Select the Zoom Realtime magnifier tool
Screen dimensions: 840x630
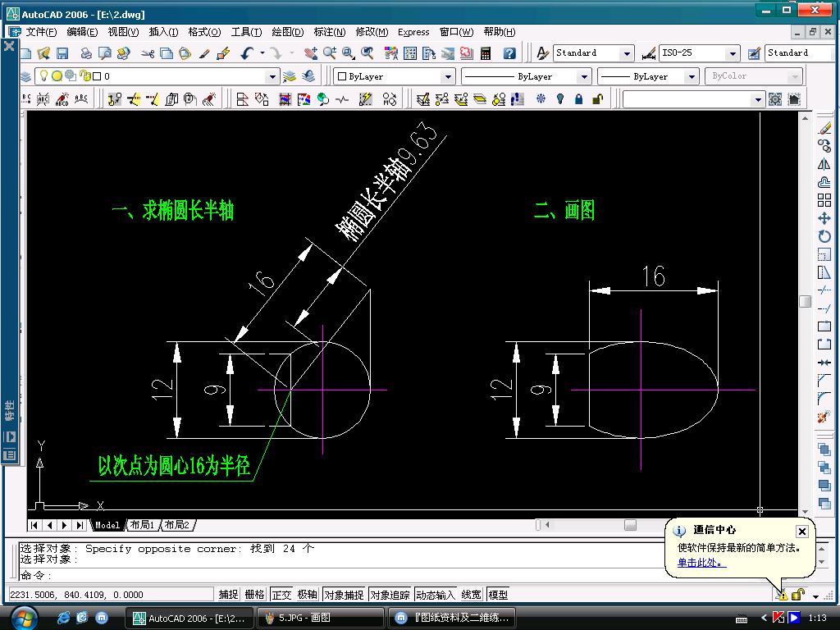pyautogui.click(x=330, y=53)
